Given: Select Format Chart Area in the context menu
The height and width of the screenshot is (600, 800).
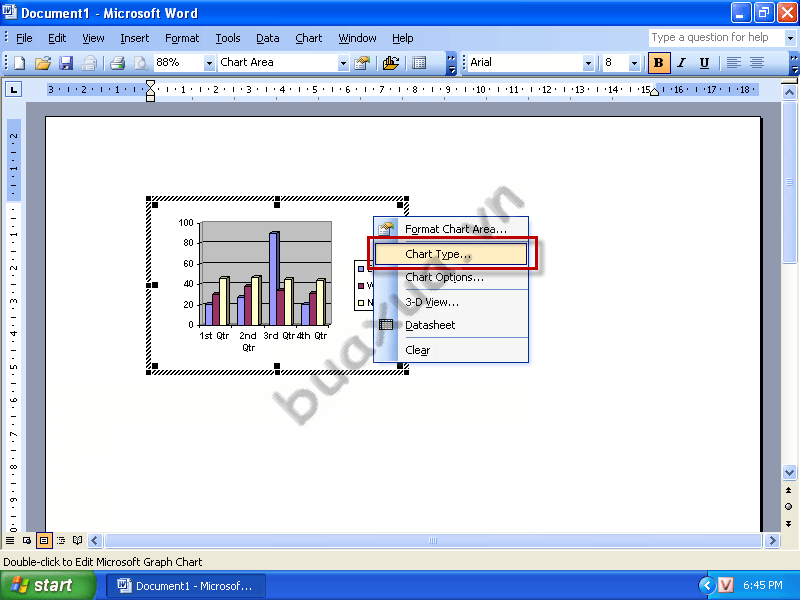Looking at the screenshot, I should pyautogui.click(x=451, y=229).
